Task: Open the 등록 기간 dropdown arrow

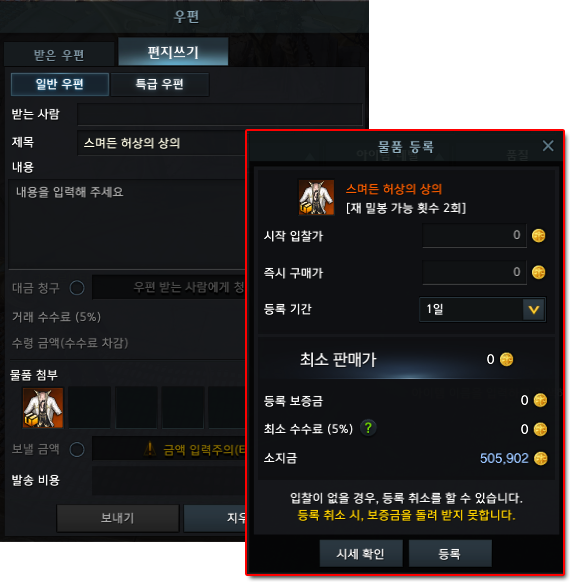Action: click(x=534, y=309)
